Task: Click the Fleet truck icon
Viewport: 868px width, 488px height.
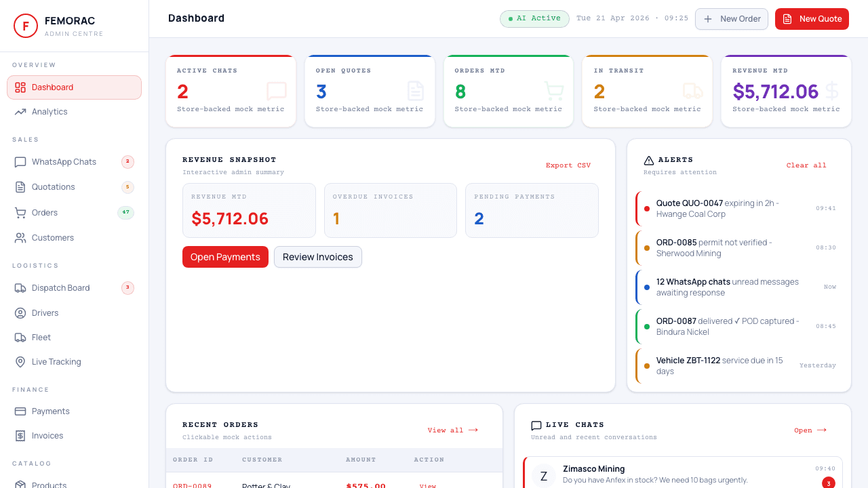Action: (20, 337)
